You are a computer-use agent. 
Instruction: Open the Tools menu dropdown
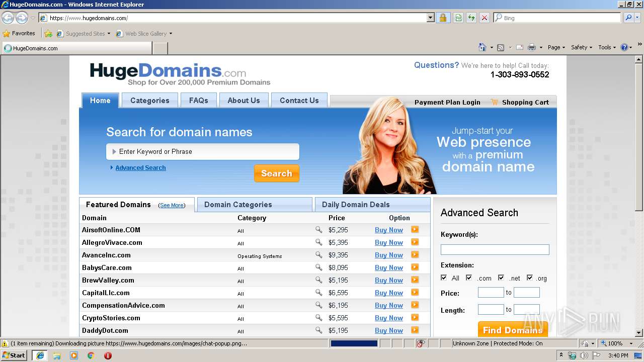[607, 47]
